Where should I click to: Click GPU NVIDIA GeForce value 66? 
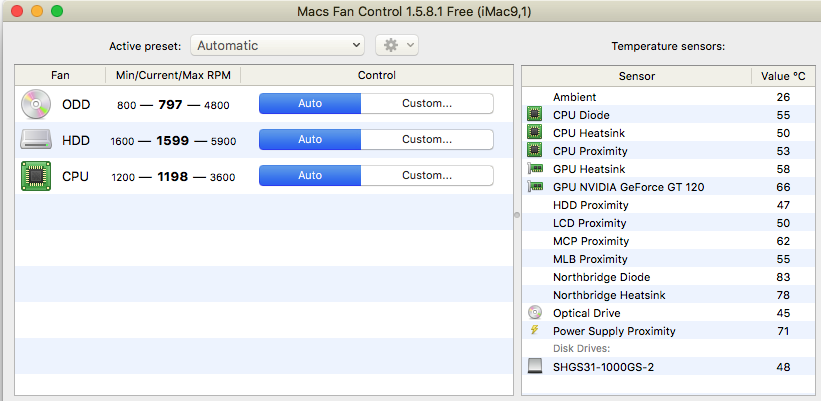click(x=783, y=187)
